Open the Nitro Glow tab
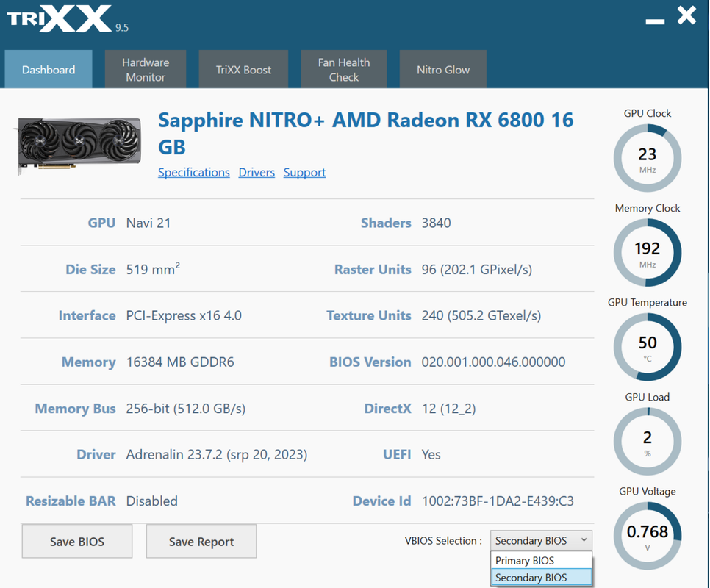Viewport: 710px width, 588px height. [x=443, y=69]
